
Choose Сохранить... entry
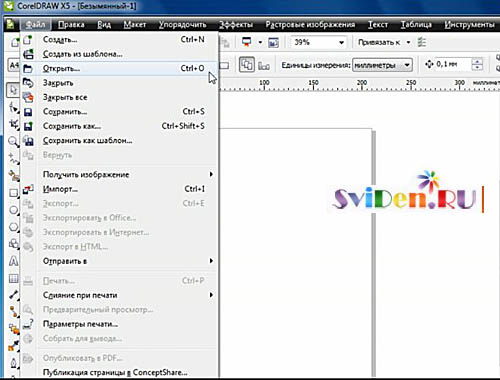[x=119, y=112]
